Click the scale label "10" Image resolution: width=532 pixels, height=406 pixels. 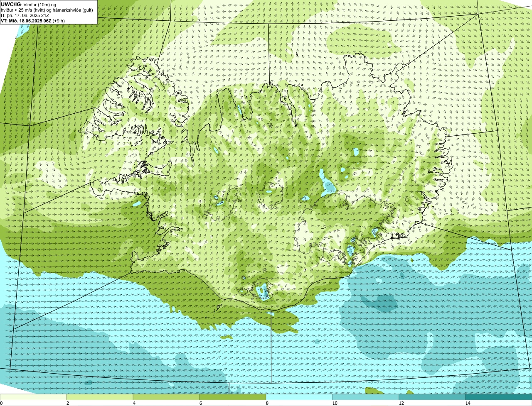[335, 403]
